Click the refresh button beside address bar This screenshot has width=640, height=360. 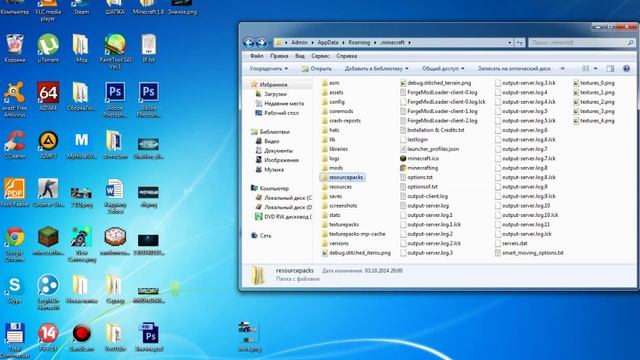[x=519, y=42]
